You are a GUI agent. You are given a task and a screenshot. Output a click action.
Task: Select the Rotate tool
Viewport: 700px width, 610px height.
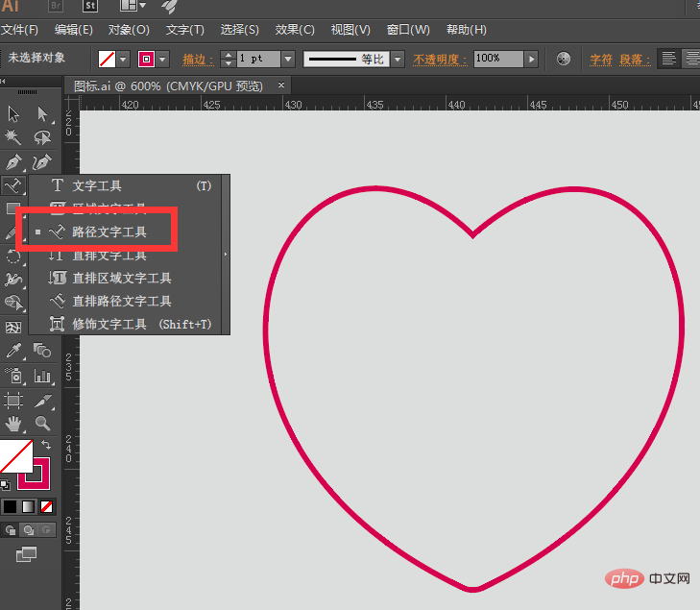tap(13, 256)
